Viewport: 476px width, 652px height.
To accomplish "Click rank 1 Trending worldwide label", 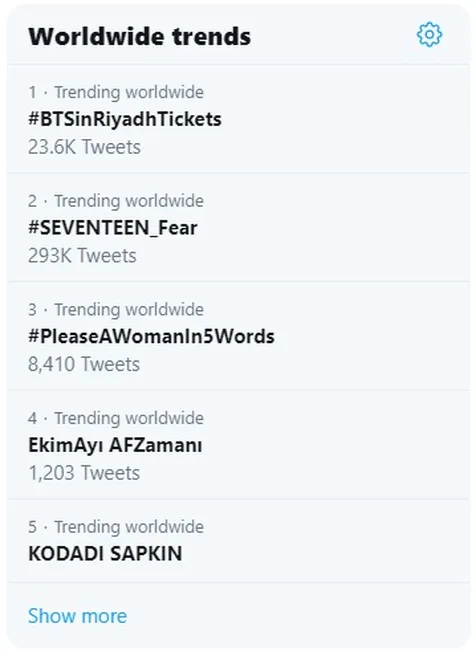I will point(129,92).
